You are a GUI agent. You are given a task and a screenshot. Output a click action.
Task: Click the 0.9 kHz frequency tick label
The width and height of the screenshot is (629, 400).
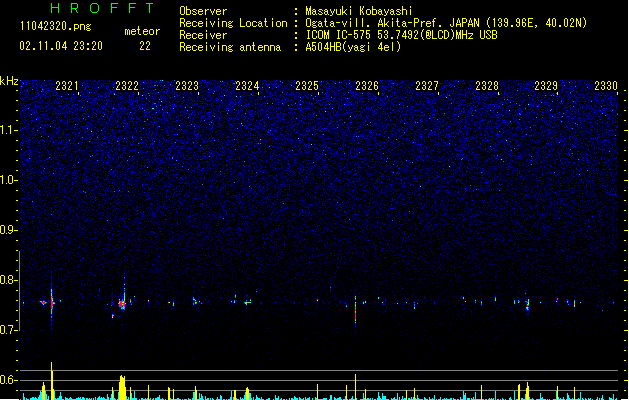click(x=8, y=230)
